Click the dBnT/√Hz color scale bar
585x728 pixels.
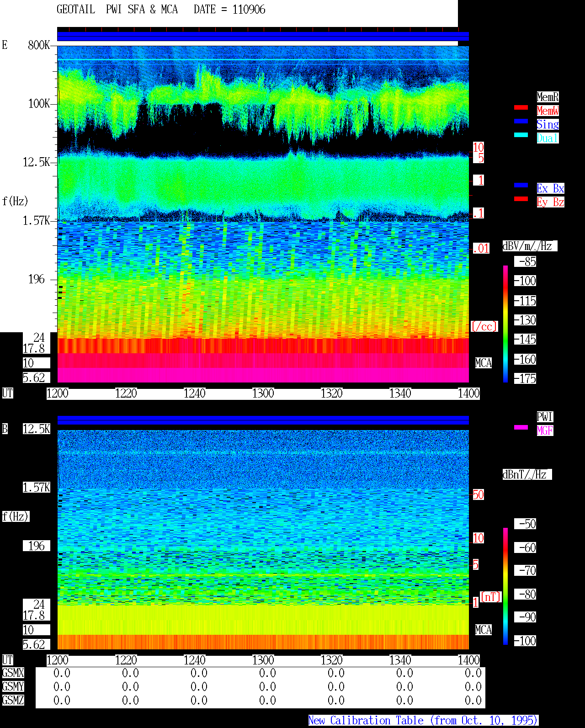tap(505, 586)
